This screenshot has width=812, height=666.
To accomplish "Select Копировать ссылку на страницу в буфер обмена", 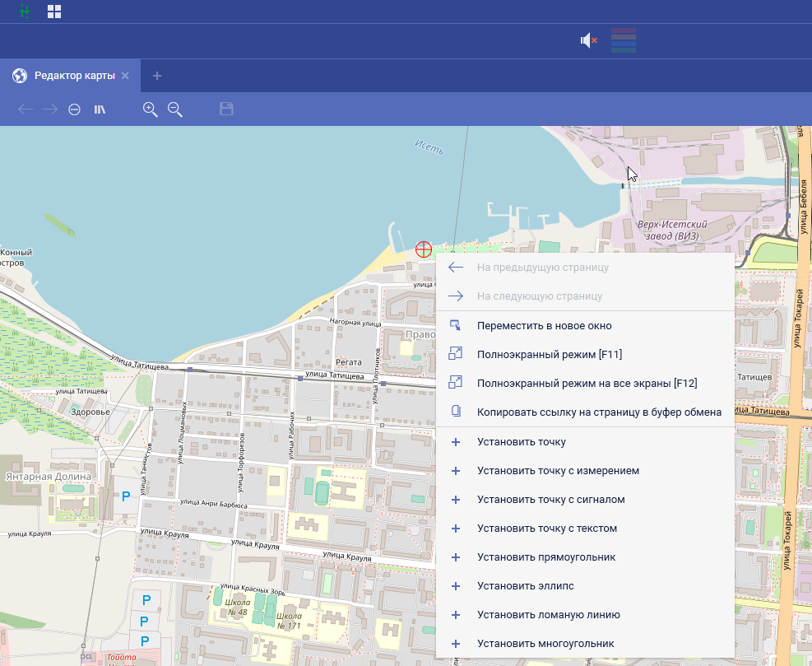I will [599, 412].
